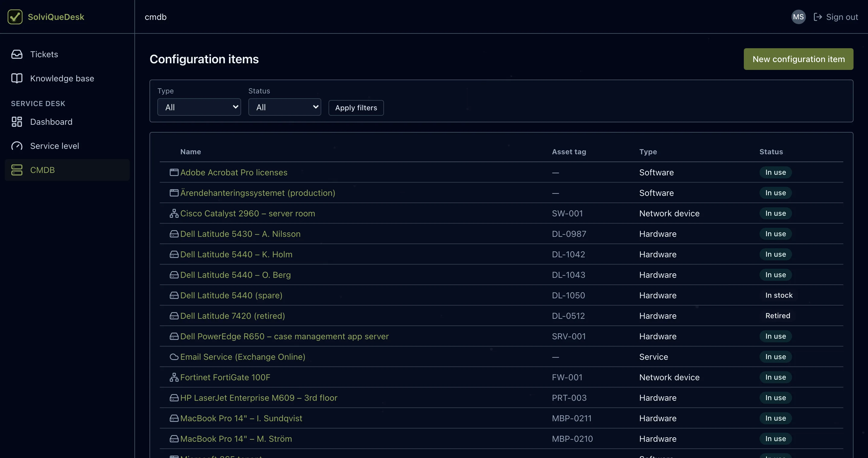Click the Tickets inbox icon
The image size is (868, 458).
click(17, 54)
